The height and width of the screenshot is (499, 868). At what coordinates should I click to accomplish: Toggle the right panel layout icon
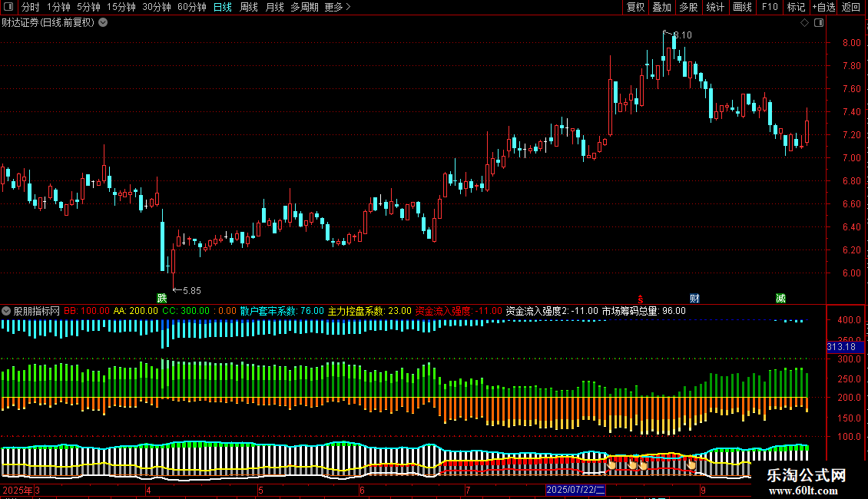pyautogui.click(x=819, y=23)
